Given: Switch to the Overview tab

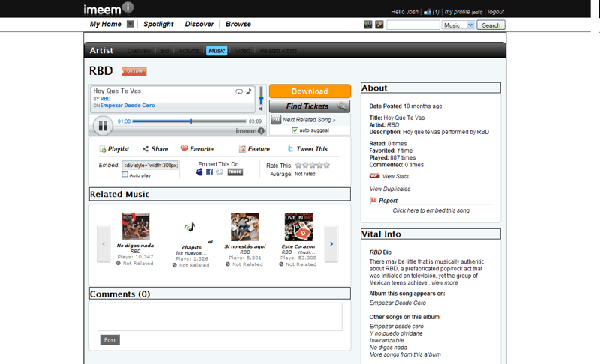Looking at the screenshot, I should [x=139, y=51].
